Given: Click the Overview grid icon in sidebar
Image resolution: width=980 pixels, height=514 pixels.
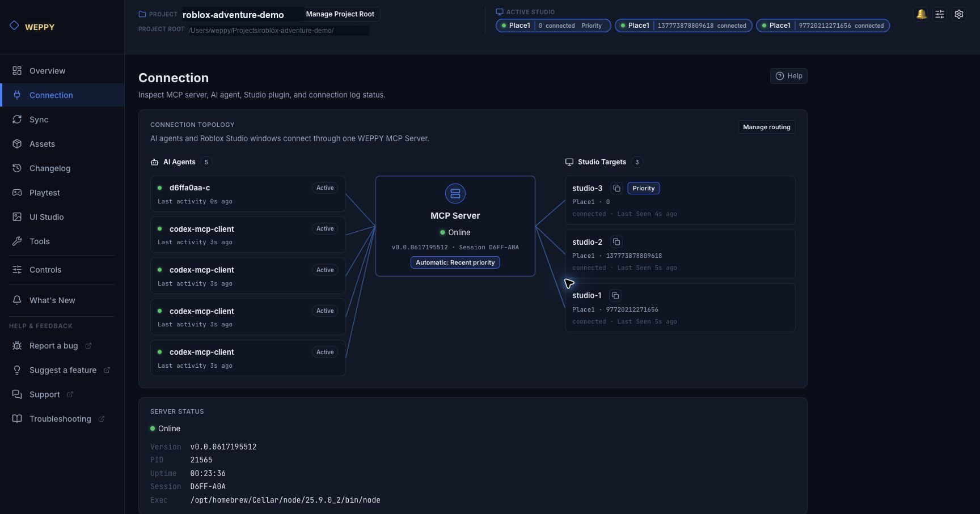Looking at the screenshot, I should click(17, 71).
